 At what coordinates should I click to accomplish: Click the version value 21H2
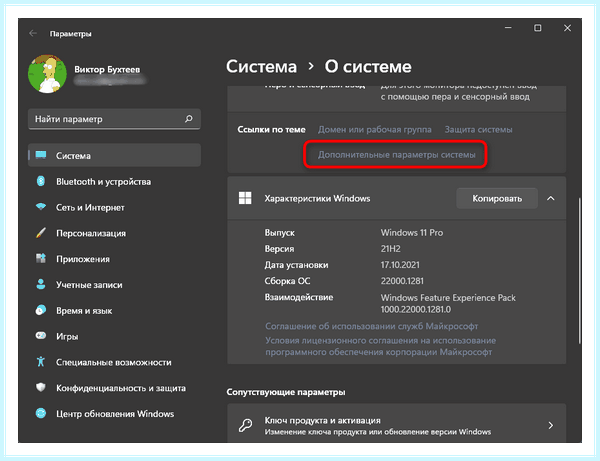point(390,249)
